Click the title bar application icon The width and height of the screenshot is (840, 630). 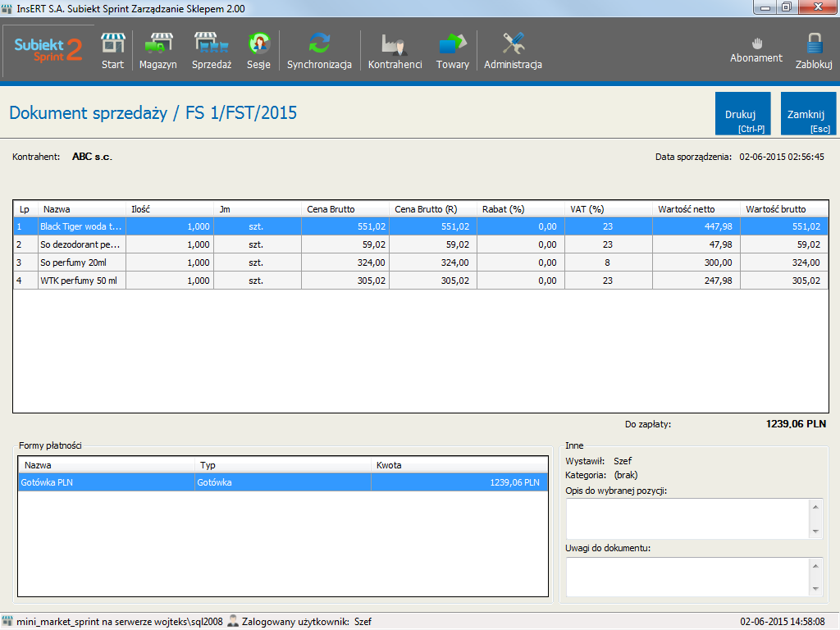click(x=7, y=8)
